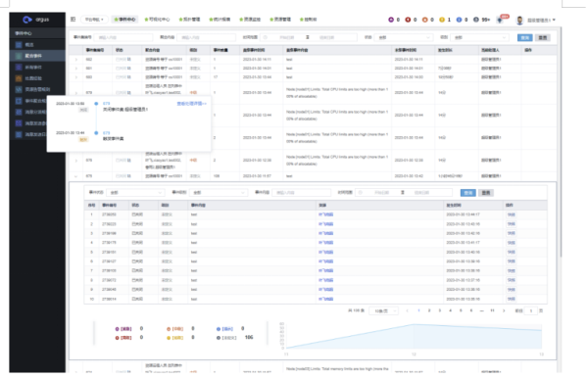This screenshot has width=588, height=378.
Task: Click the user avatar picture
Action: (519, 21)
